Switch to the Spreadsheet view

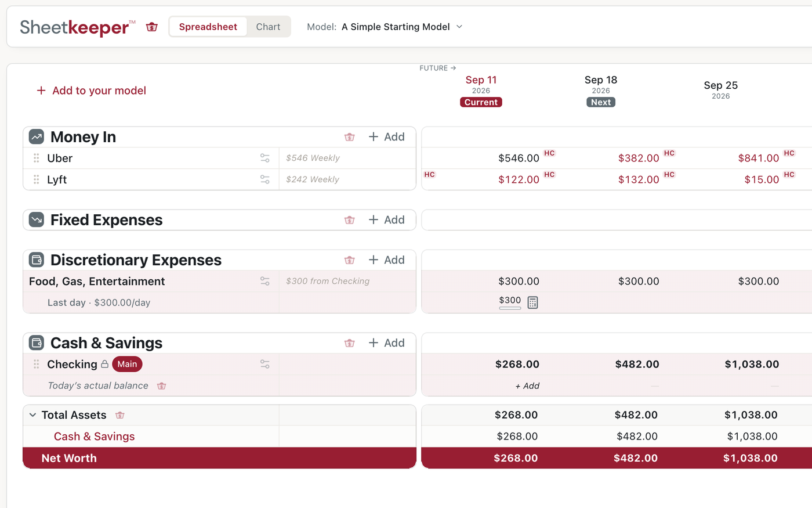[208, 27]
